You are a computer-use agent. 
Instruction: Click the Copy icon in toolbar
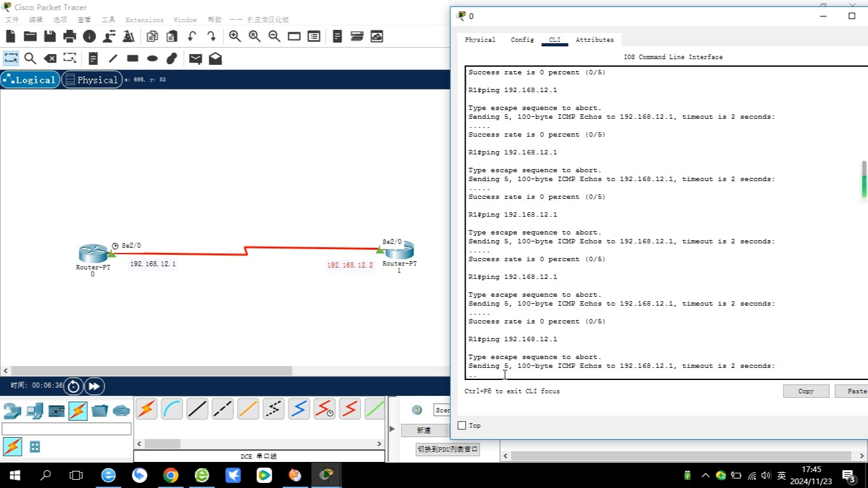point(152,36)
